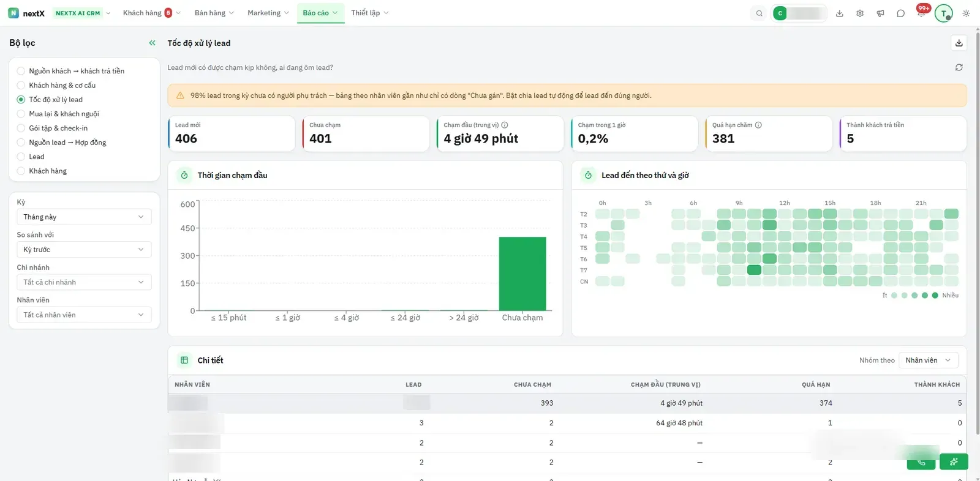Collapse the Bộ lọc filter sidebar
Image resolution: width=980 pixels, height=481 pixels.
(x=152, y=43)
